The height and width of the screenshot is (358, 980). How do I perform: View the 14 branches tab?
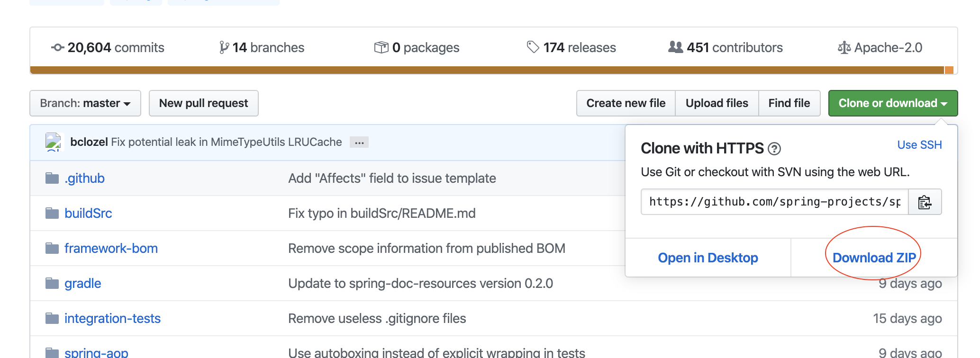point(262,47)
